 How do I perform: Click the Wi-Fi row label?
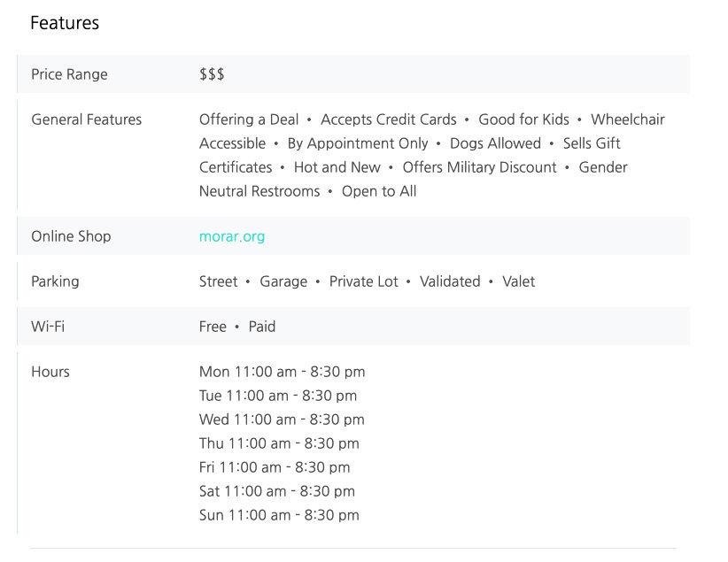coord(48,327)
